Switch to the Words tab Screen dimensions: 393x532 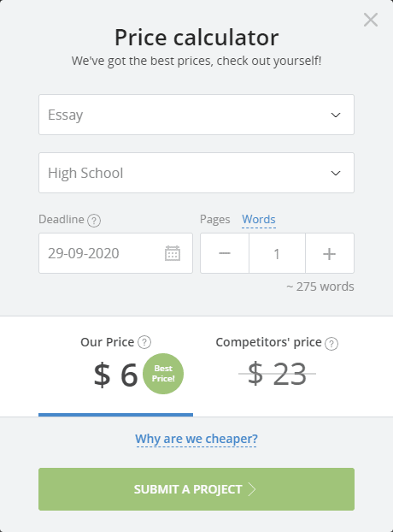pos(259,220)
